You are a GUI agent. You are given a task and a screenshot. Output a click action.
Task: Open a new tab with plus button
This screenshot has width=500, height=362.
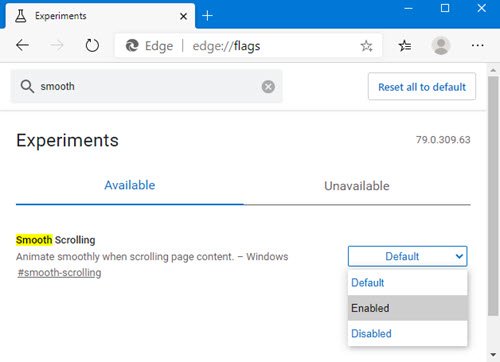click(207, 16)
